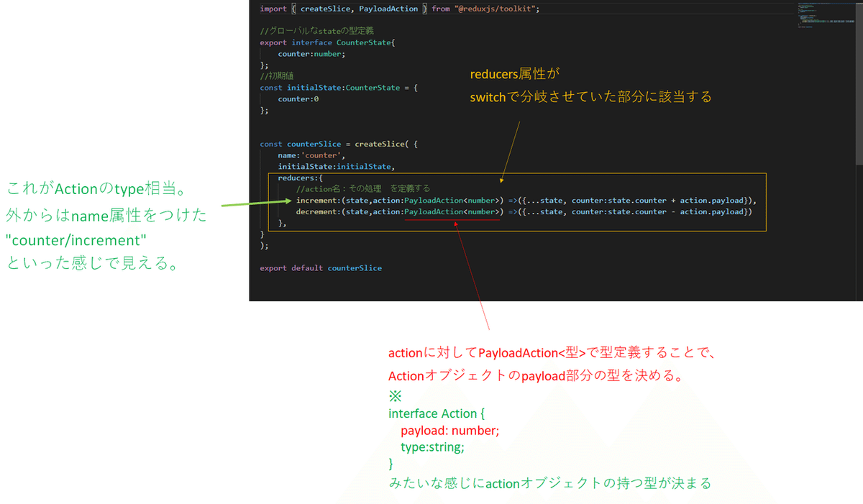Viewport: 863px width, 504px height.
Task: Click the "export default counterSlice" line
Action: (x=321, y=268)
